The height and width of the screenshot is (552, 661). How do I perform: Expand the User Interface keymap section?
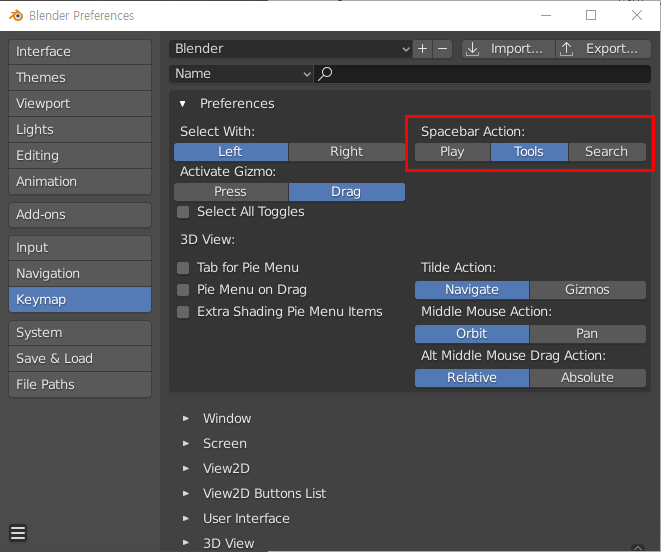tap(186, 518)
